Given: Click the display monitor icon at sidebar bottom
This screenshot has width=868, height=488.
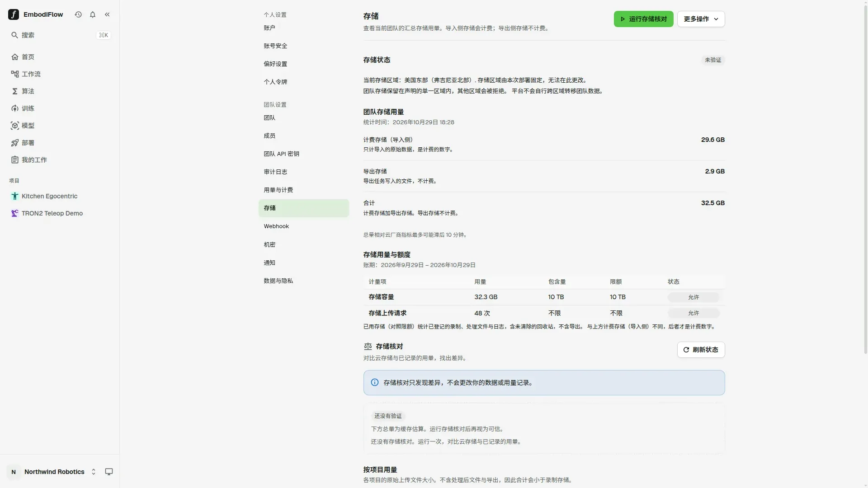Looking at the screenshot, I should (x=109, y=472).
